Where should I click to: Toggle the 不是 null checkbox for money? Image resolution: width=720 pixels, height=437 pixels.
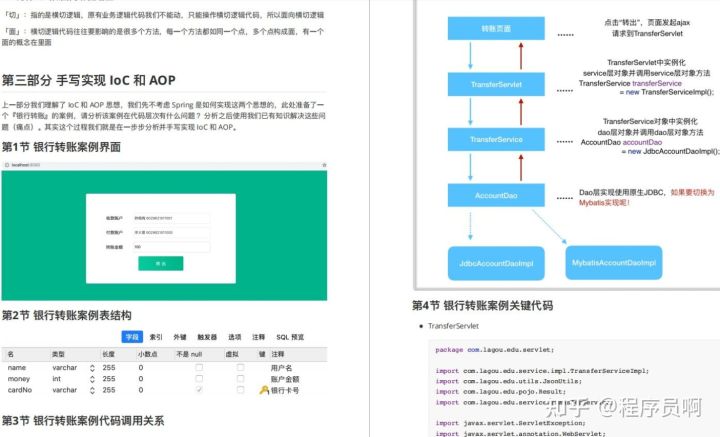[x=199, y=379]
